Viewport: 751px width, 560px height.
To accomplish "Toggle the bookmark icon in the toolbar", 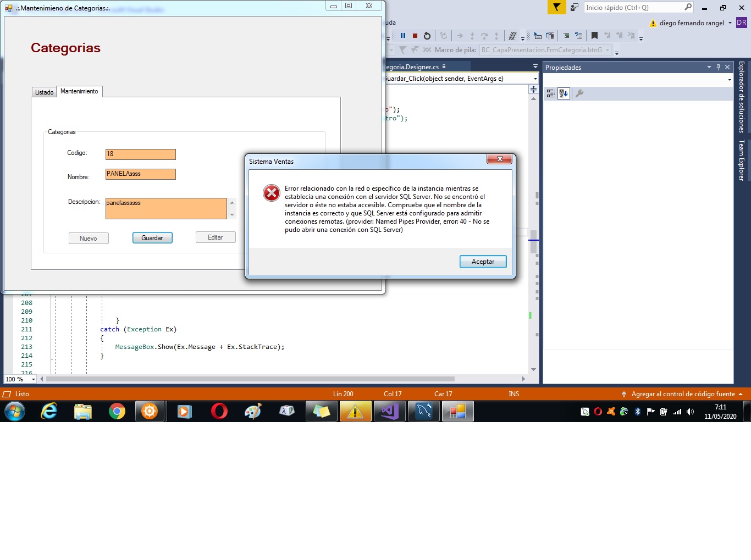I will pyautogui.click(x=594, y=36).
